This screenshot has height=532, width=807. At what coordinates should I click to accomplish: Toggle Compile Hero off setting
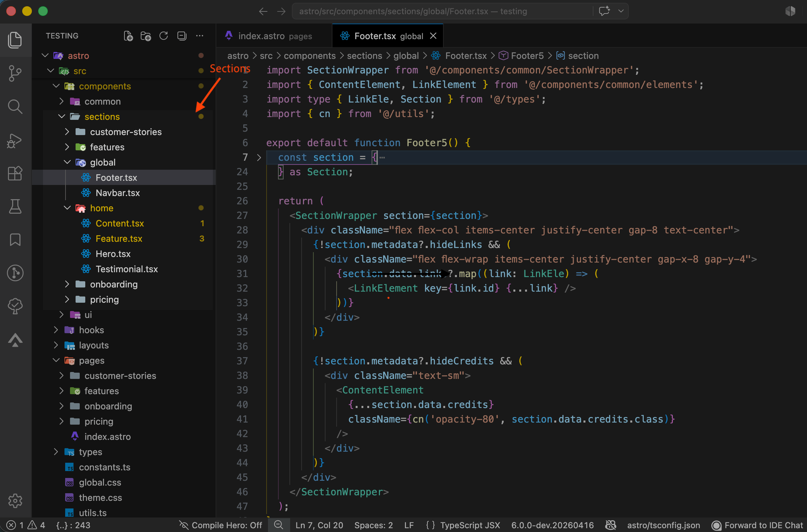pyautogui.click(x=220, y=525)
